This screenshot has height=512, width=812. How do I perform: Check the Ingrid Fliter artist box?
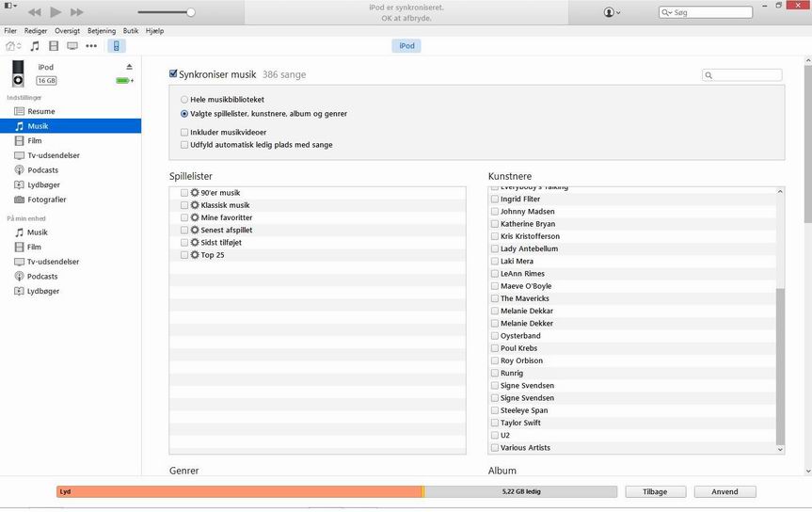(x=495, y=199)
